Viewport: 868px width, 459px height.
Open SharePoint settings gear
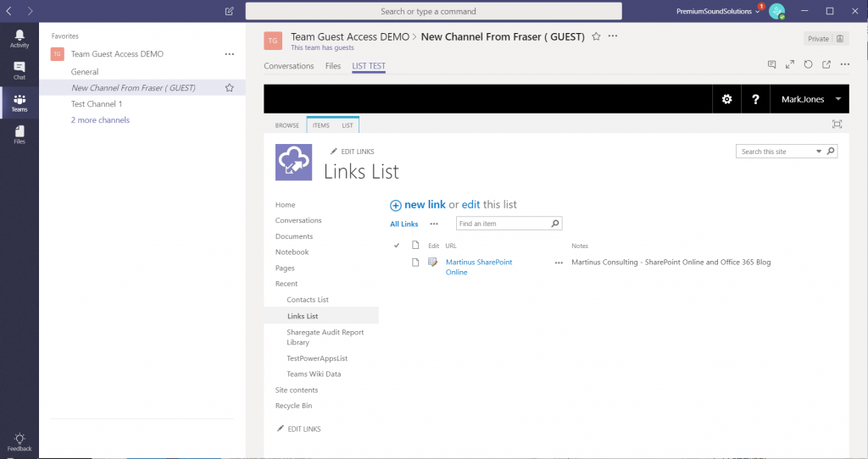click(x=726, y=99)
